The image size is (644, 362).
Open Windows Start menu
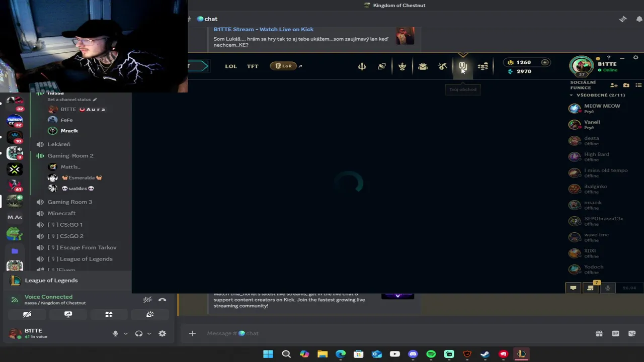click(x=268, y=354)
